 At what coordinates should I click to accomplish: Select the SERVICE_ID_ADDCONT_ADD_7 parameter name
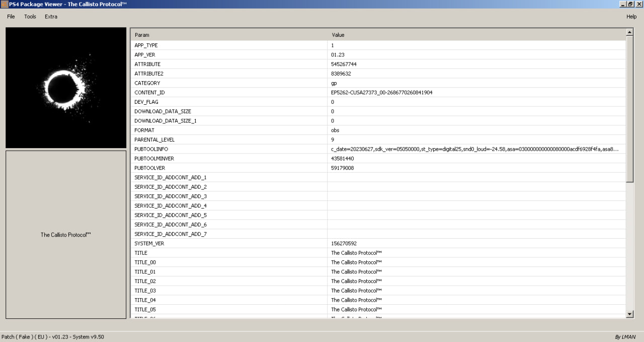click(x=171, y=234)
